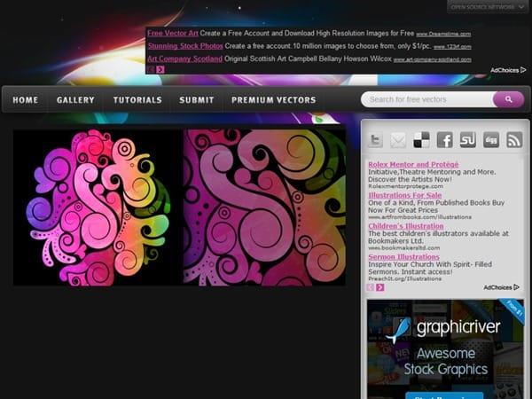Click the magnifier search button

click(x=508, y=99)
